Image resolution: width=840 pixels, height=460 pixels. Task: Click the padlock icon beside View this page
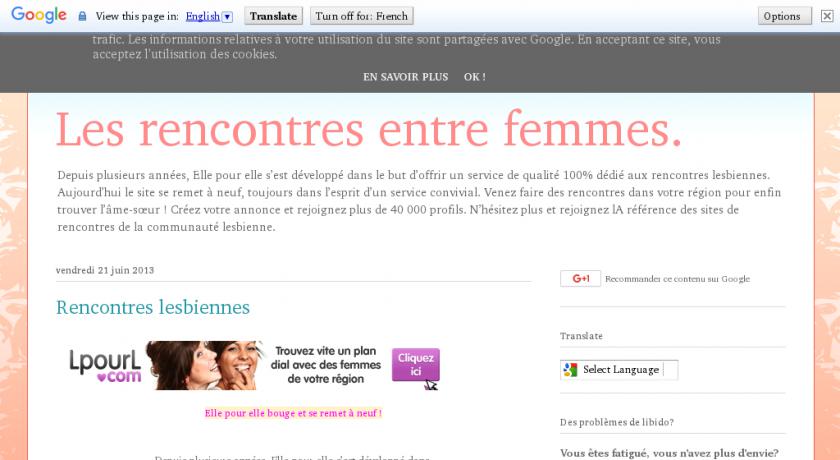82,16
